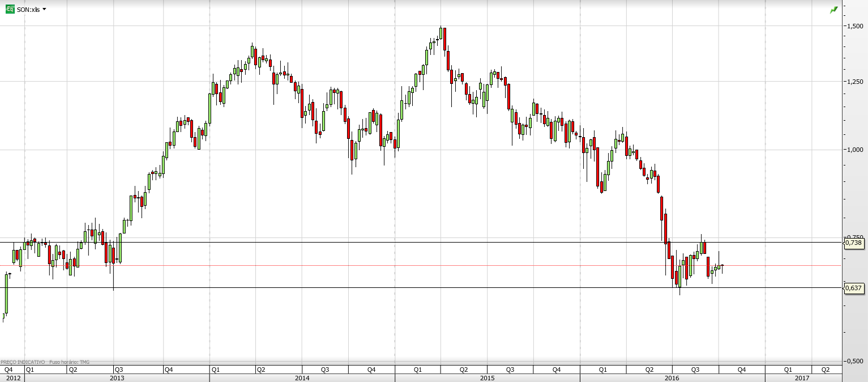The width and height of the screenshot is (868, 382).
Task: Click the Fuso horário: TMG text
Action: click(x=70, y=362)
